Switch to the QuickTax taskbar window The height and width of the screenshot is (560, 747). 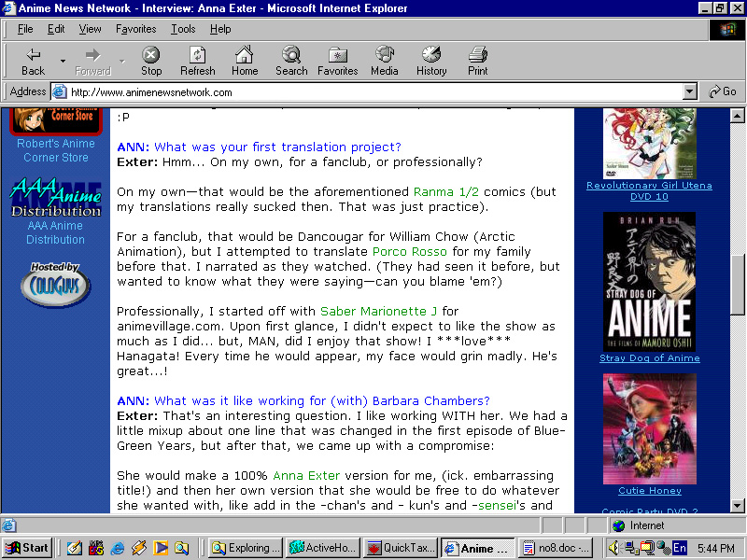click(x=401, y=548)
